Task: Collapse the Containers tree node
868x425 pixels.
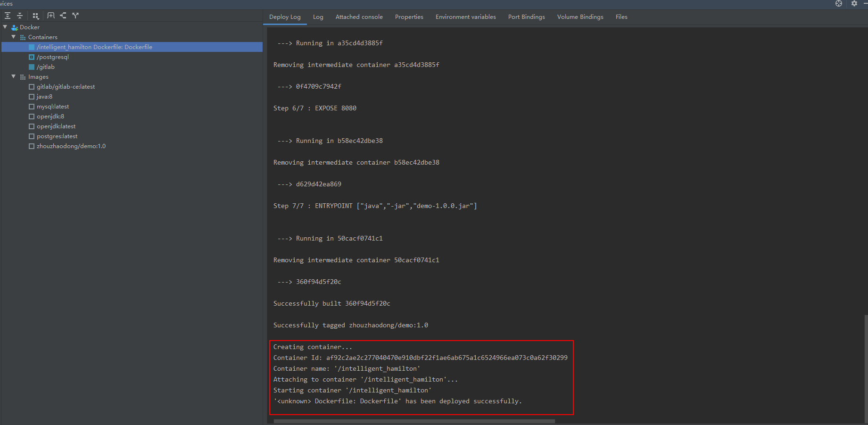Action: click(x=14, y=37)
